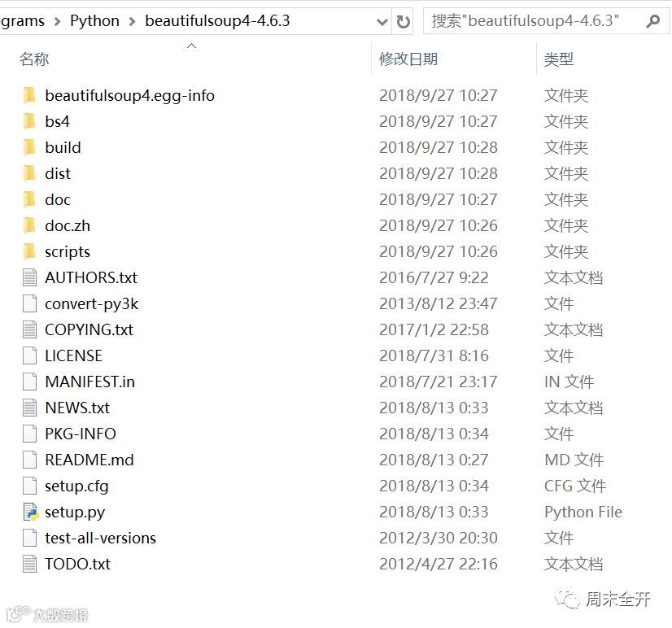
Task: Select the file name convert-py3k
Action: point(91,304)
